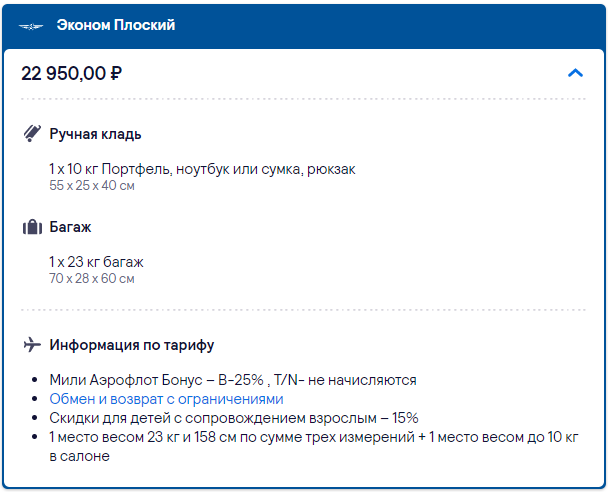The image size is (608, 492).
Task: Click the Информация по тарифу heading
Action: [132, 345]
